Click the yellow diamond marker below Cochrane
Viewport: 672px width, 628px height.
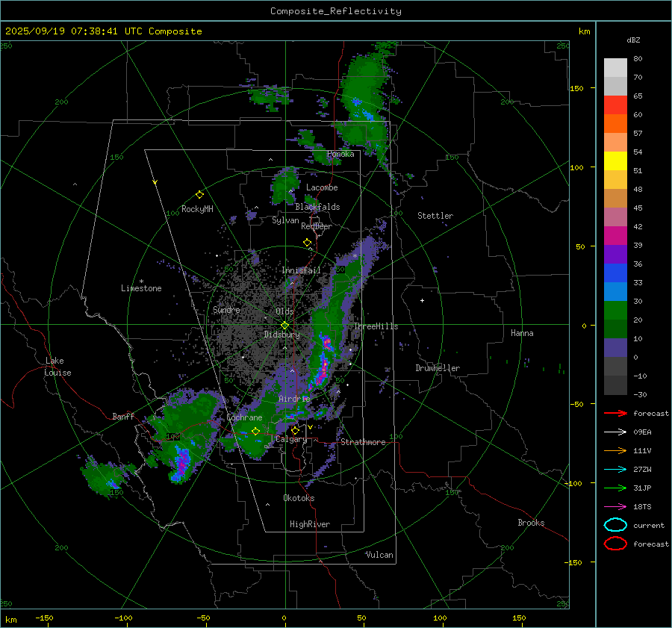[x=255, y=432]
